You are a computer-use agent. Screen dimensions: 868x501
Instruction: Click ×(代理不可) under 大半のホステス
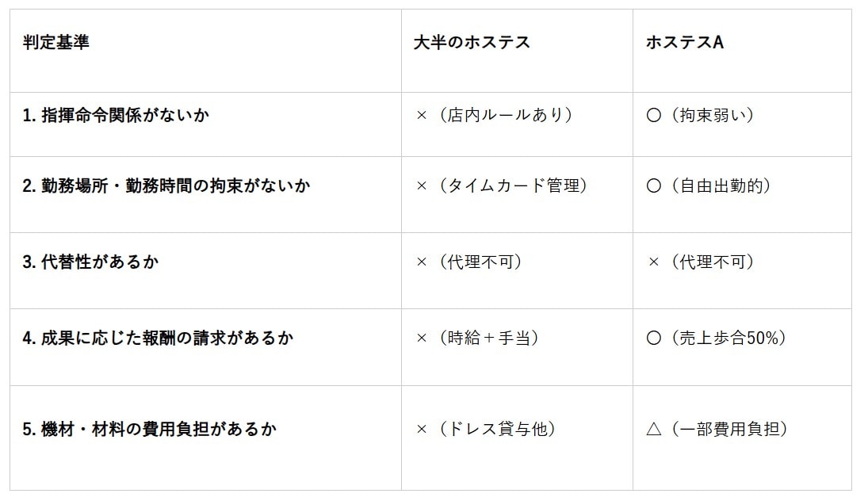pyautogui.click(x=469, y=262)
